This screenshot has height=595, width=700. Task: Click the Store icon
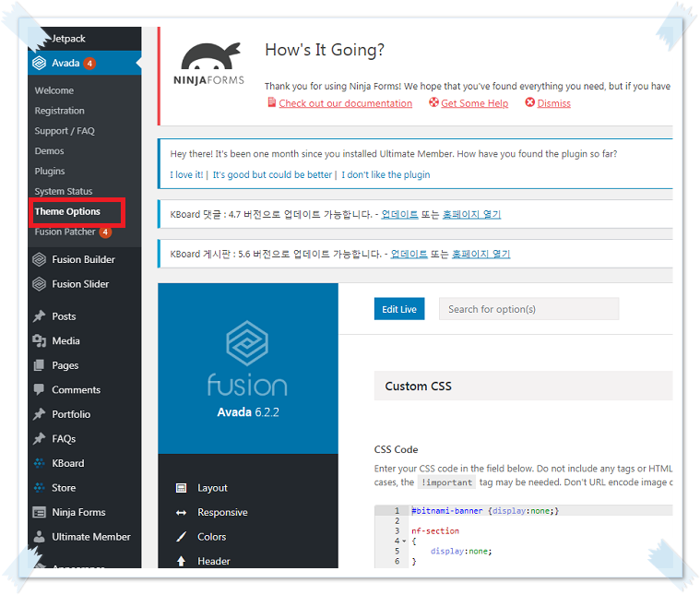pyautogui.click(x=40, y=488)
